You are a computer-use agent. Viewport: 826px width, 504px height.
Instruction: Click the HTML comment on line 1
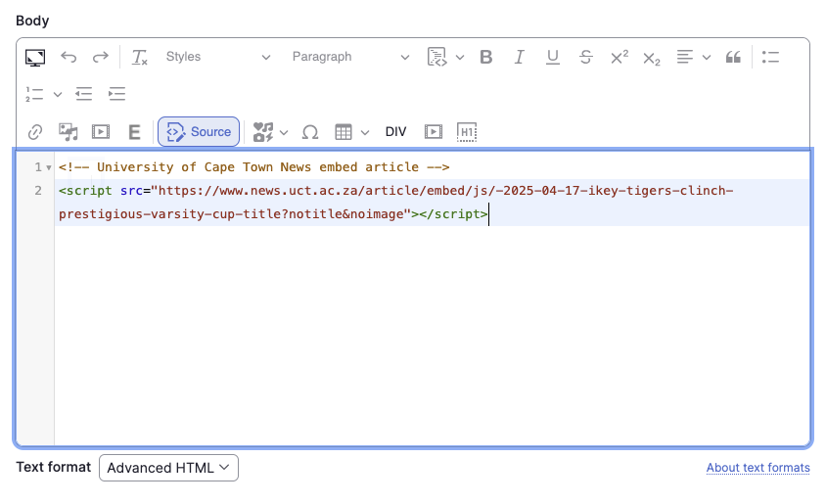pos(253,167)
